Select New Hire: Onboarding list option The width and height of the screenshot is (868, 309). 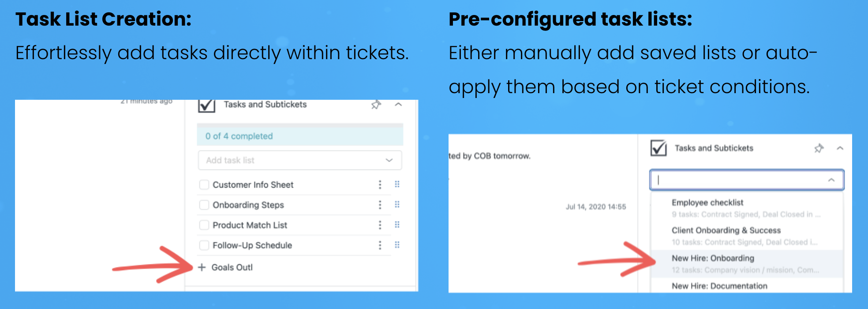coord(747,264)
